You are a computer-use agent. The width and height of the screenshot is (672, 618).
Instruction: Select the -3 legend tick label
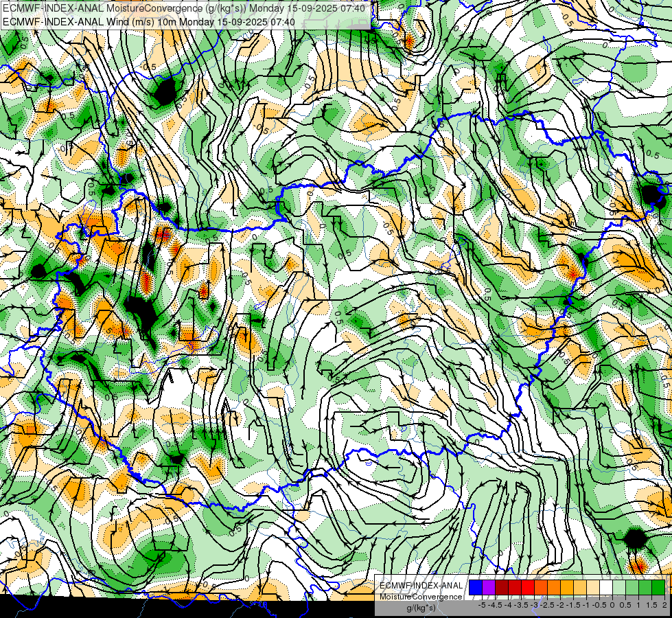[534, 605]
